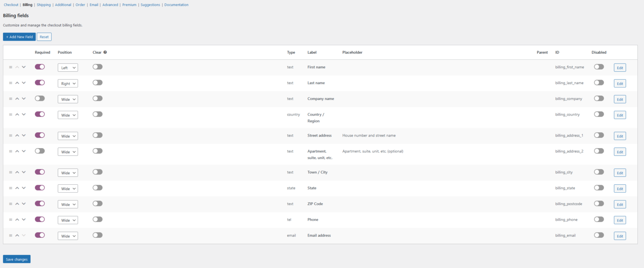Image resolution: width=644 pixels, height=268 pixels.
Task: Move the ZIP Code field down using its arrow
Action: [23, 204]
